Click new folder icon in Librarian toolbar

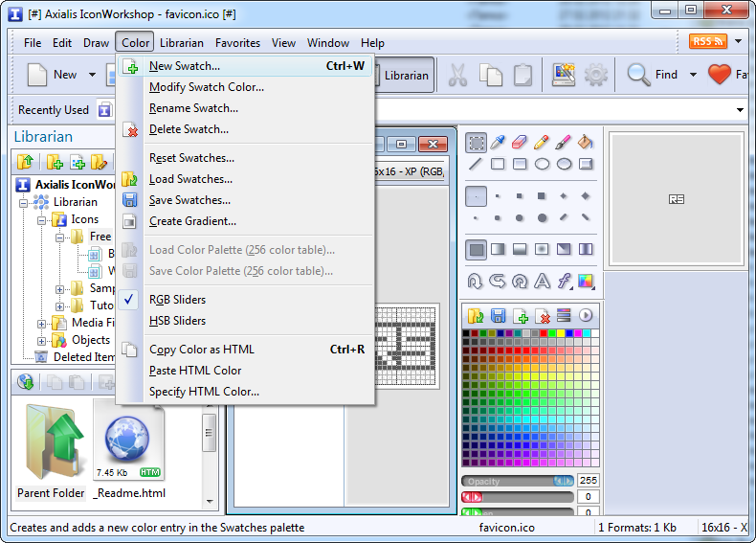pyautogui.click(x=55, y=162)
